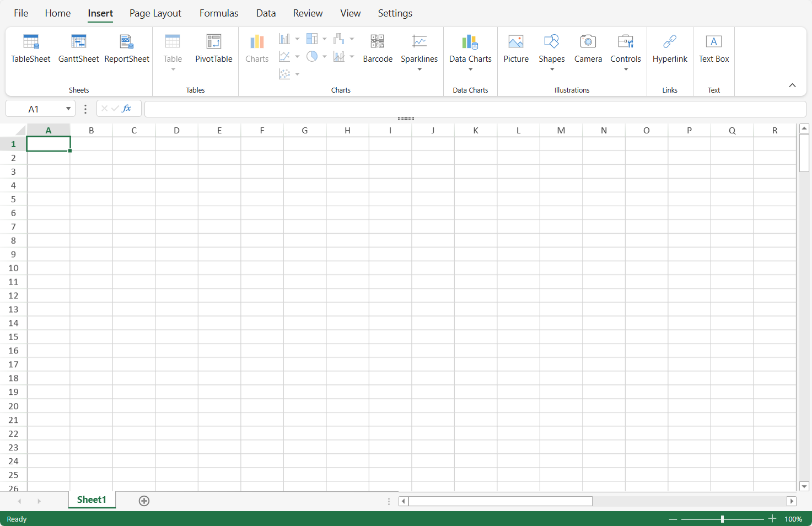This screenshot has width=812, height=526.
Task: Insert a TableSheet
Action: 31,49
